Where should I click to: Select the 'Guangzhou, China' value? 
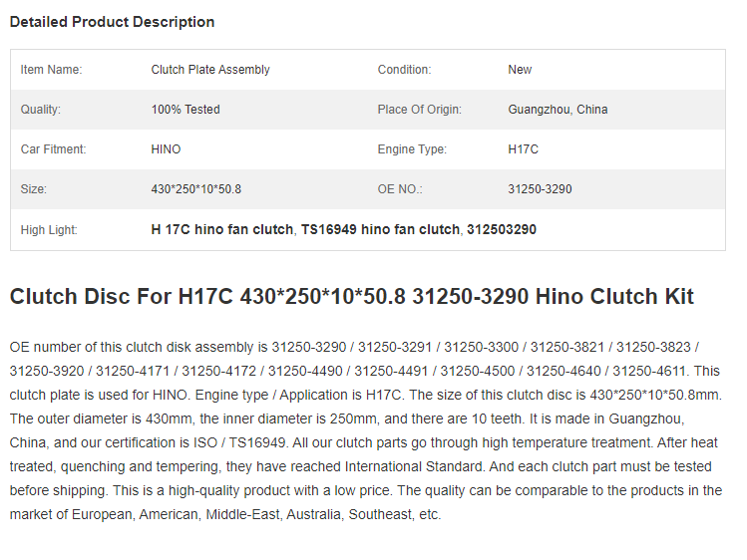(558, 110)
